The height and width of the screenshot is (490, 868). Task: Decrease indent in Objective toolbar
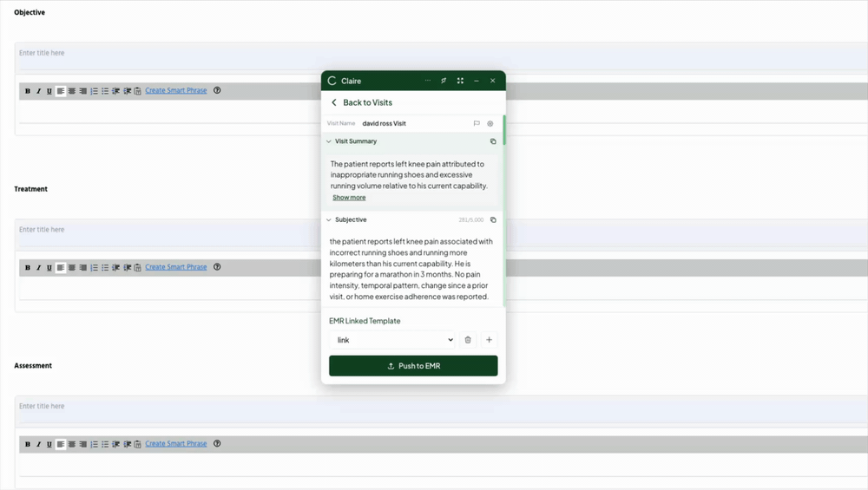pos(115,91)
